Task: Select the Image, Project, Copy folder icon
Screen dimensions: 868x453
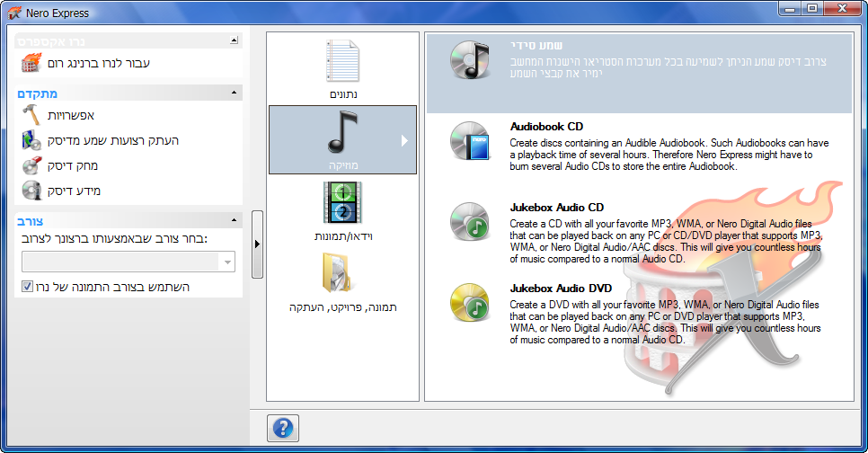Action: click(x=338, y=273)
